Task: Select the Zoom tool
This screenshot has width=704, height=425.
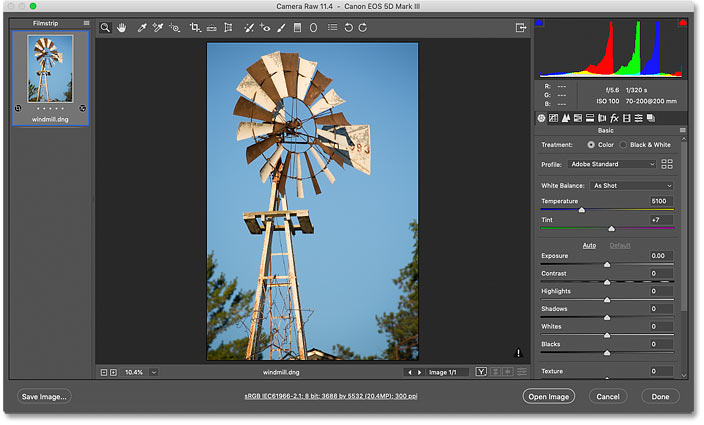Action: (x=105, y=28)
